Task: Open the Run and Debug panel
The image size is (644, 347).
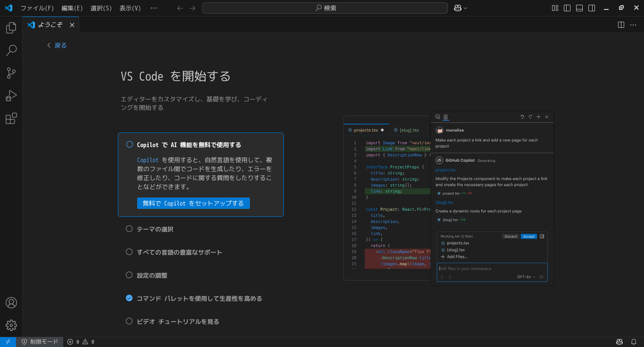Action: pos(11,95)
